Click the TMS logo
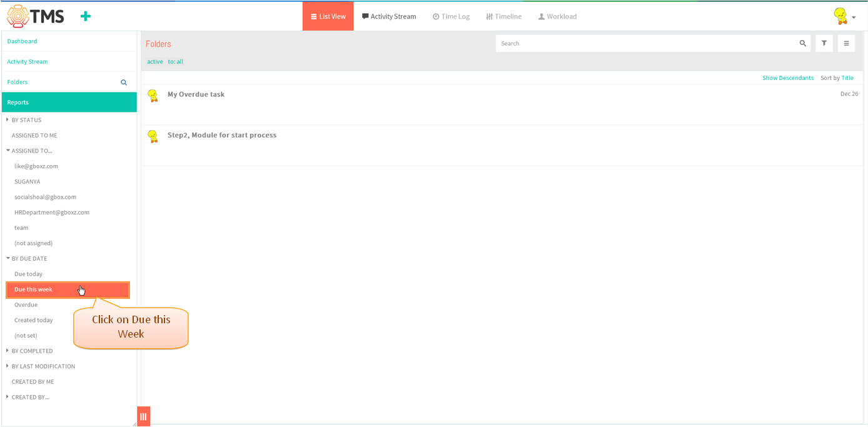Viewport: 868px width, 427px height. (35, 16)
